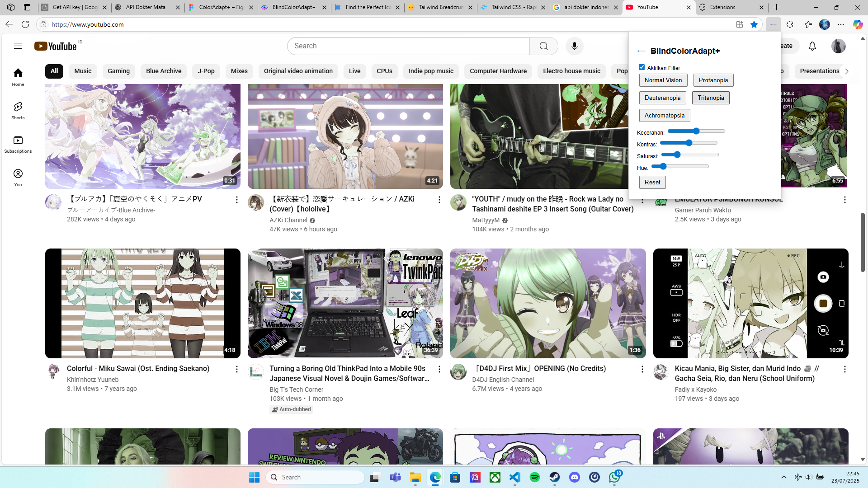
Task: Open Shorts in the sidebar
Action: coord(18,110)
